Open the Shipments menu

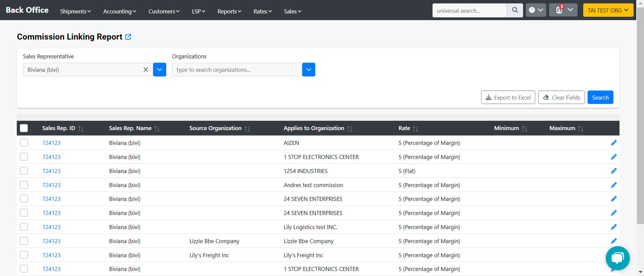point(75,11)
